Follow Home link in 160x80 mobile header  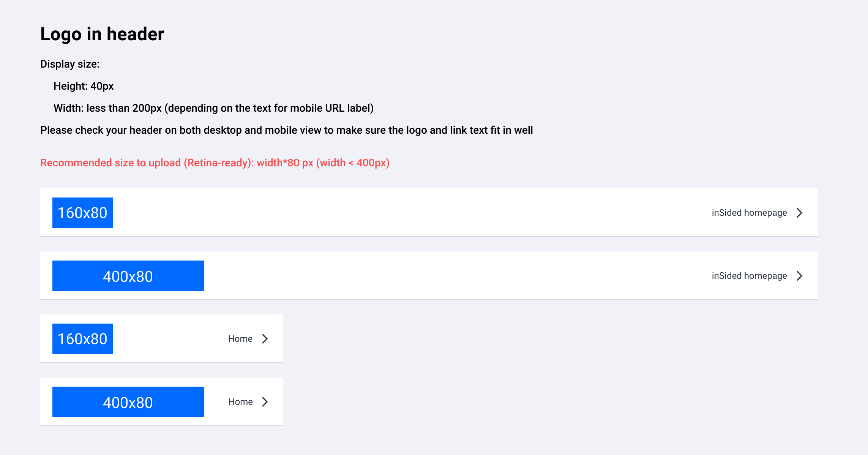coord(240,339)
